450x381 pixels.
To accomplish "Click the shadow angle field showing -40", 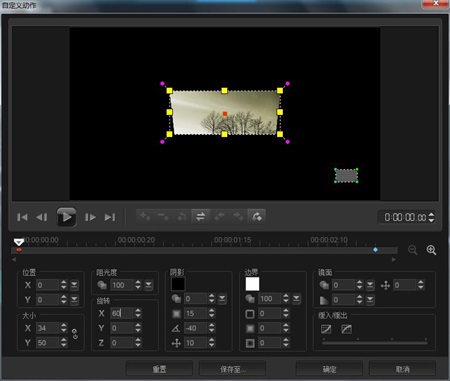I will (196, 328).
